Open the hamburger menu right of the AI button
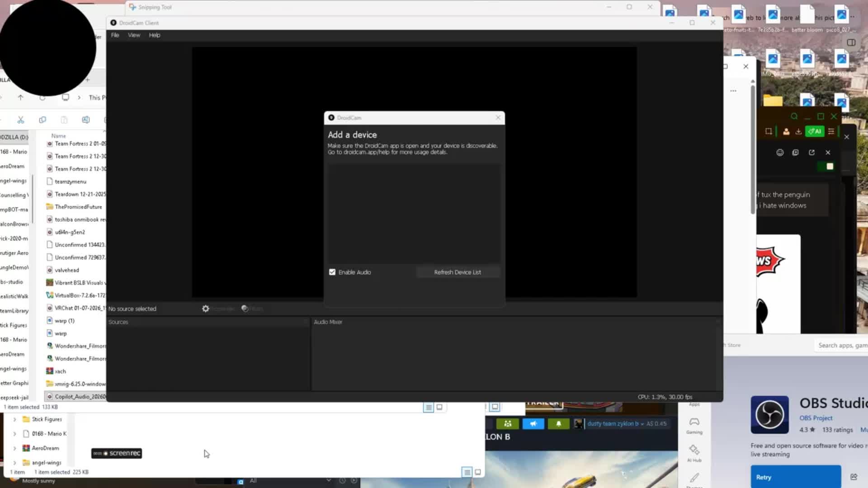This screenshot has height=488, width=868. tap(831, 131)
